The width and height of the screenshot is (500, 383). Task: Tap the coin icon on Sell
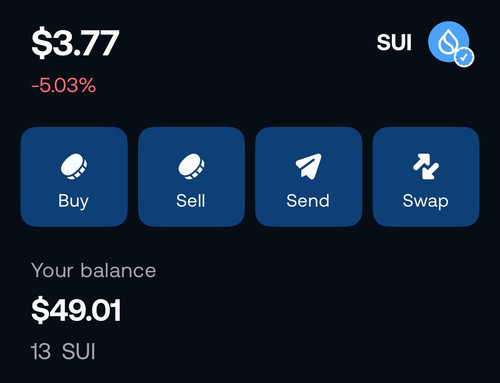click(x=191, y=167)
